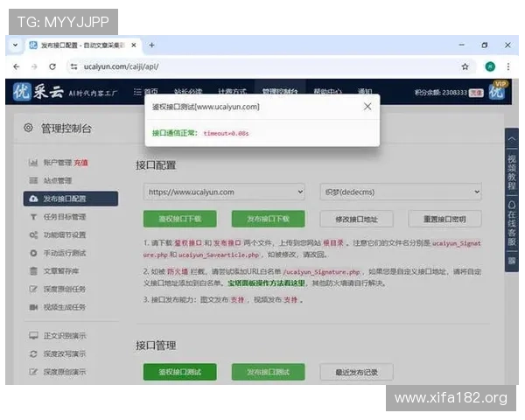This screenshot has height=420, width=525.
Task: Click the site info icon in address bar
Action: click(x=74, y=66)
